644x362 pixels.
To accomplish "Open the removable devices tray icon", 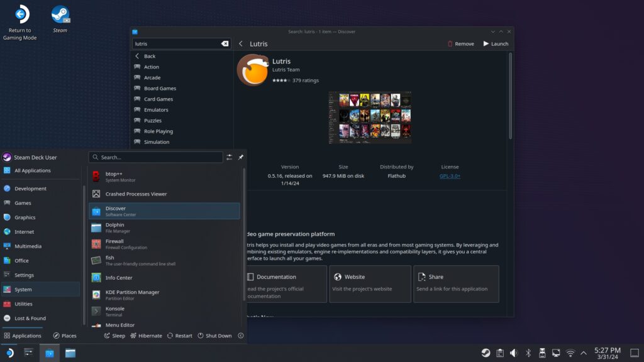I will [x=542, y=353].
